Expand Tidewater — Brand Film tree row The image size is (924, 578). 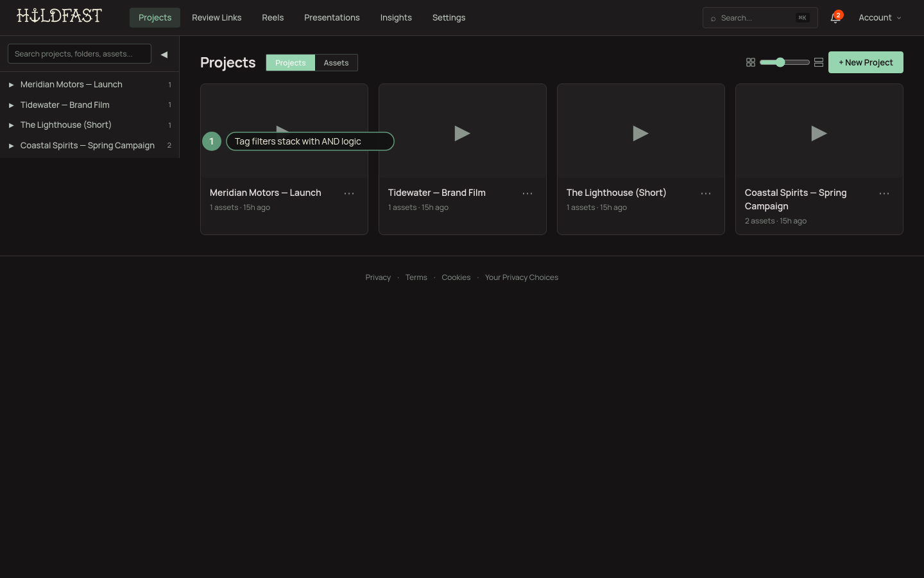11,105
